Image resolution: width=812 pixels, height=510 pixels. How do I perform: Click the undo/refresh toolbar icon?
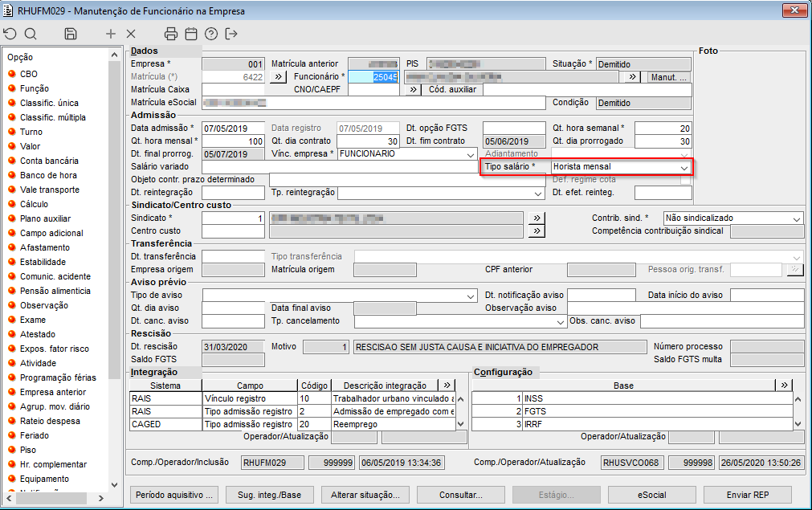click(10, 35)
